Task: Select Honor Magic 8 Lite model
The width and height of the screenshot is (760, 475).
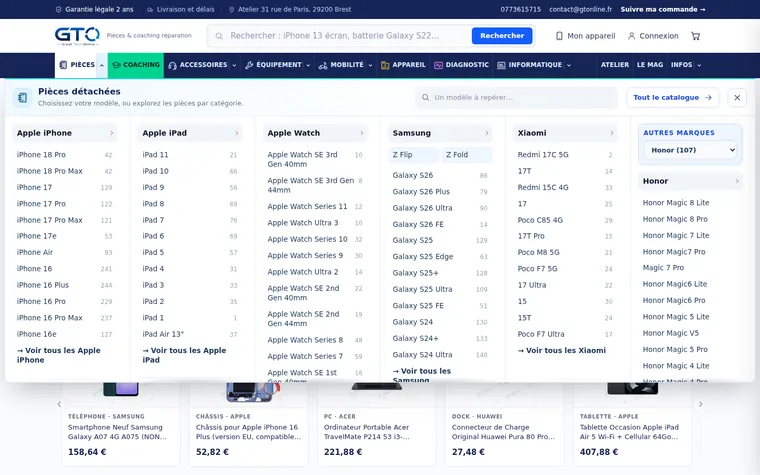Action: point(676,203)
